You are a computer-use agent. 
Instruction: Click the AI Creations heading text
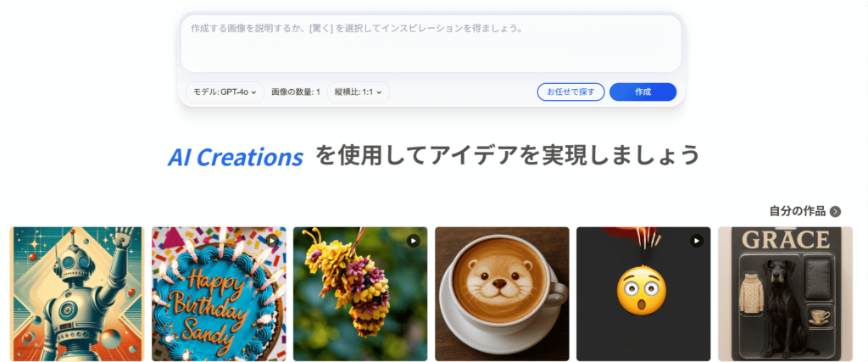[236, 158]
